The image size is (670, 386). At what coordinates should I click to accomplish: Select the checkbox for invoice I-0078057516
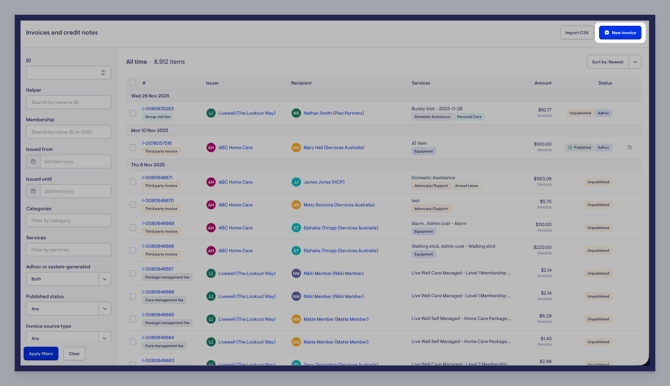(x=133, y=147)
